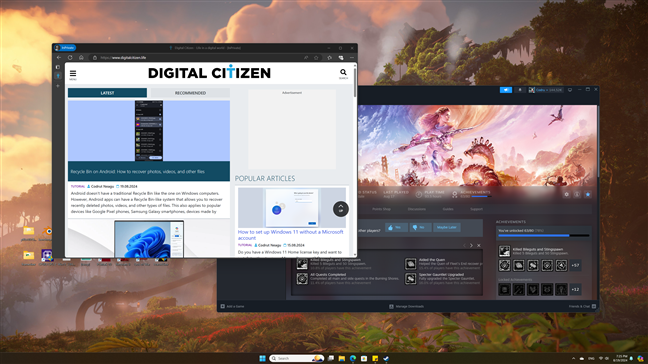
Task: Open Edge favorites list icon
Action: pyautogui.click(x=329, y=57)
